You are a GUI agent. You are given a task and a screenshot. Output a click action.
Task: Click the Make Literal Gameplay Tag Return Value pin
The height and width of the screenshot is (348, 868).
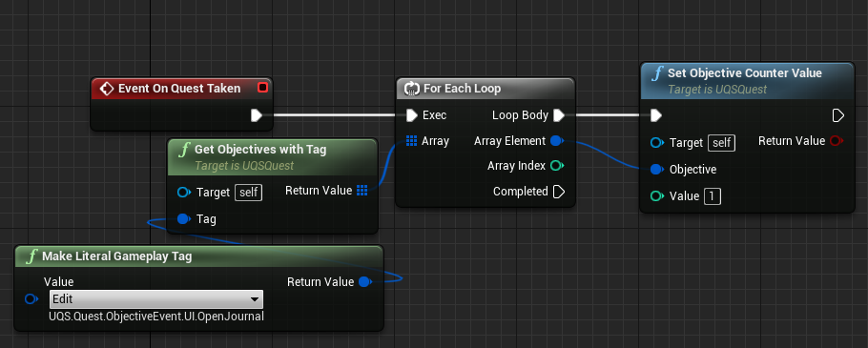(x=364, y=281)
